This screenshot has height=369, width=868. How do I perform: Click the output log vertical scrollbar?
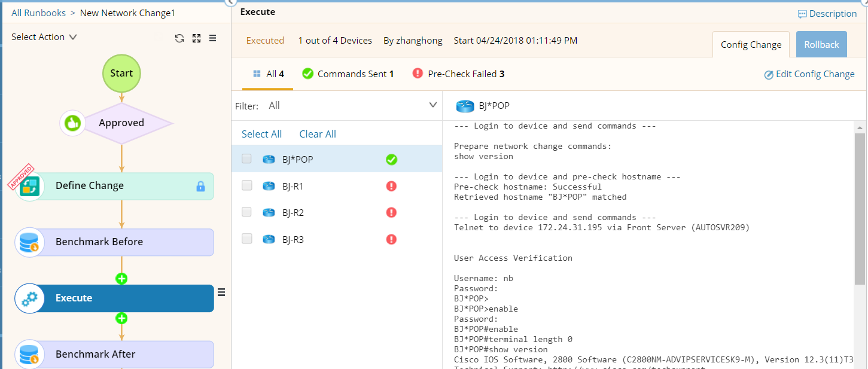pyautogui.click(x=860, y=209)
